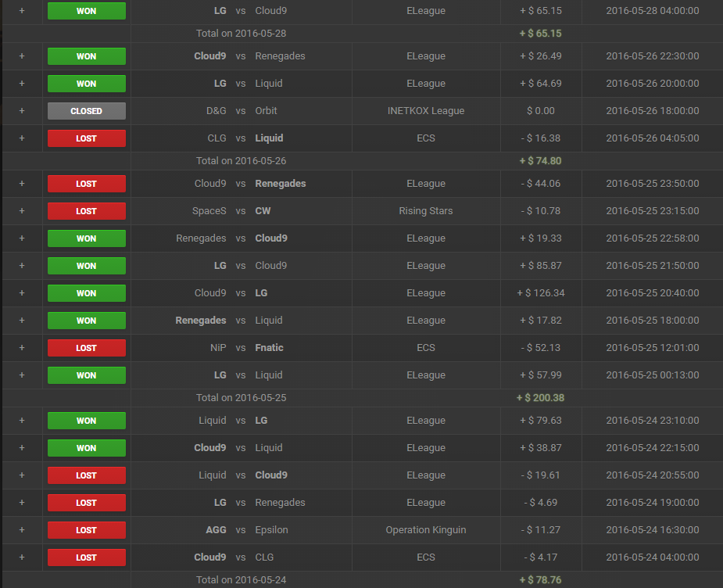The image size is (723, 588).
Task: Click the - $ 16.38 loss value
Action: tap(541, 138)
